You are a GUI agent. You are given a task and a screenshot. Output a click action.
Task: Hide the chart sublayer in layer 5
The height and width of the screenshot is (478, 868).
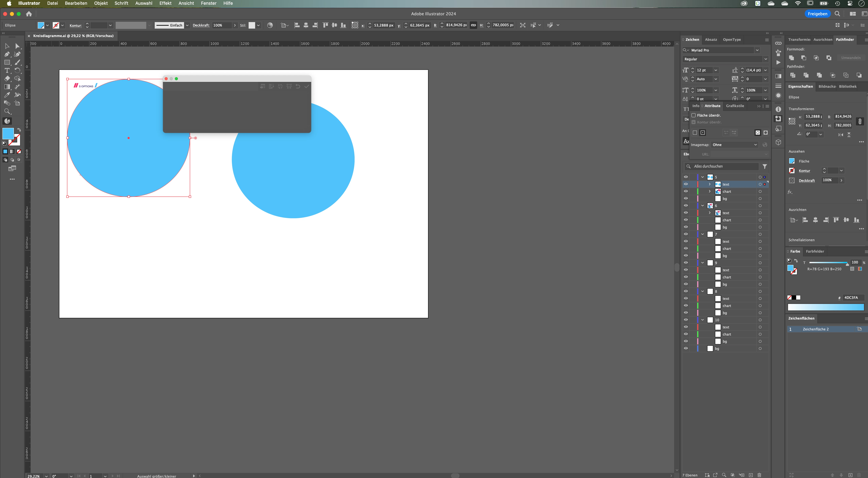(685, 191)
